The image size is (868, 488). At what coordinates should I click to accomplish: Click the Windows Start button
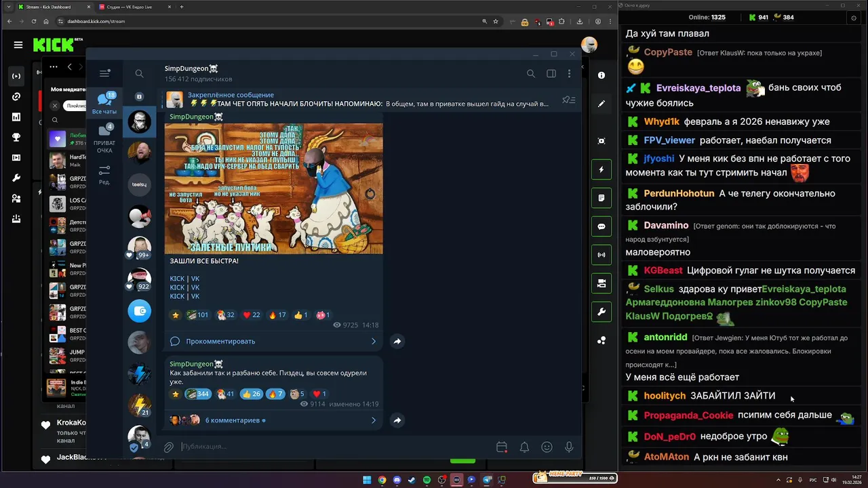pyautogui.click(x=367, y=480)
